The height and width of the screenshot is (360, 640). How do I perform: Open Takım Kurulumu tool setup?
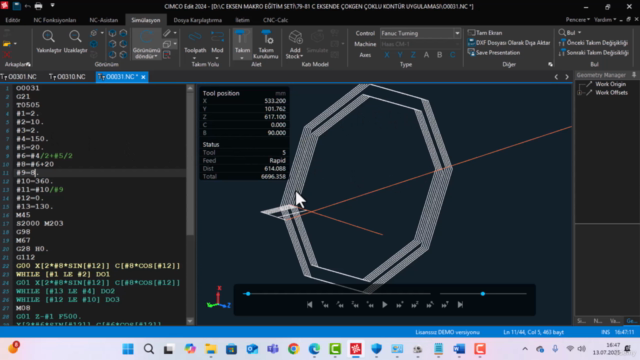click(266, 44)
